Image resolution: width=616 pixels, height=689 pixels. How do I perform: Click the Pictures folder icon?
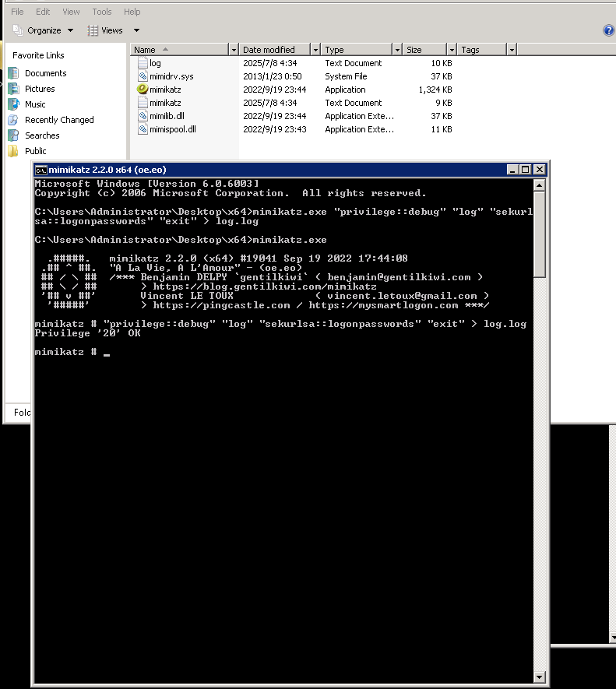tap(14, 89)
